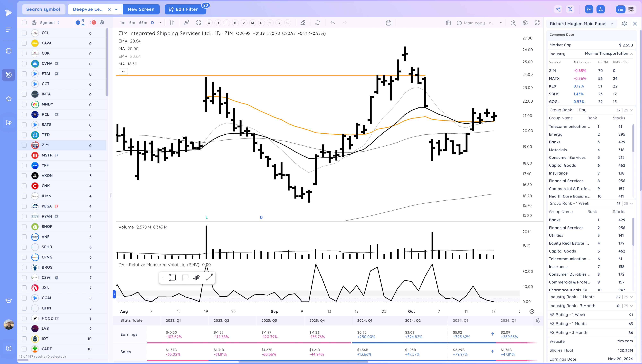
Task: Select the trend line drawing tool
Action: tap(209, 278)
